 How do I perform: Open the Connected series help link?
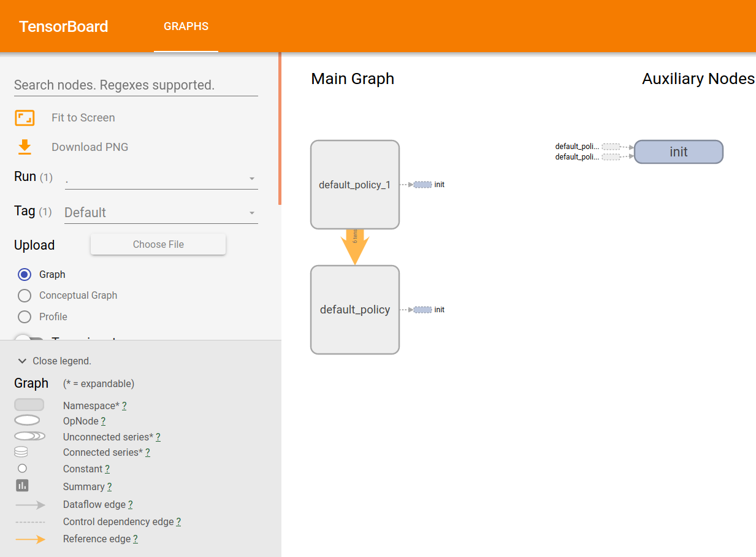pyautogui.click(x=147, y=453)
